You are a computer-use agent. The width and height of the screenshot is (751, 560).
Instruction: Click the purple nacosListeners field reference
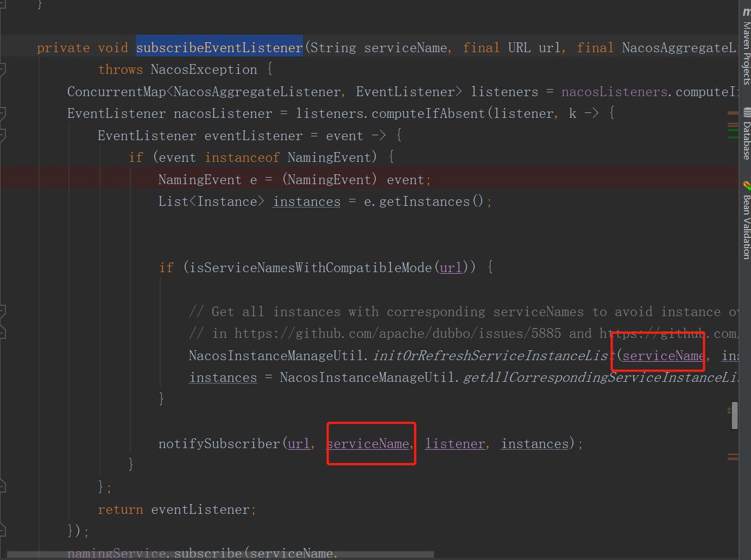pyautogui.click(x=614, y=92)
